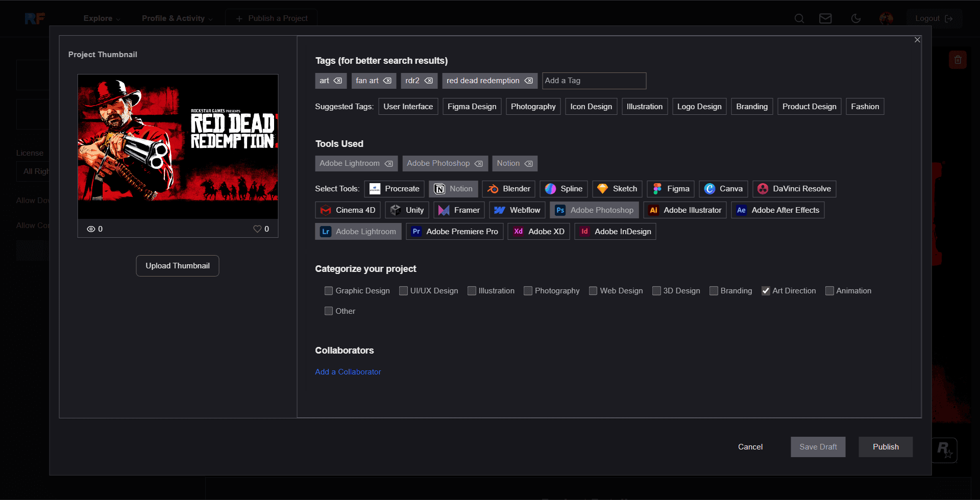Select Unity tool
Screen dimensions: 980x500
pos(407,210)
